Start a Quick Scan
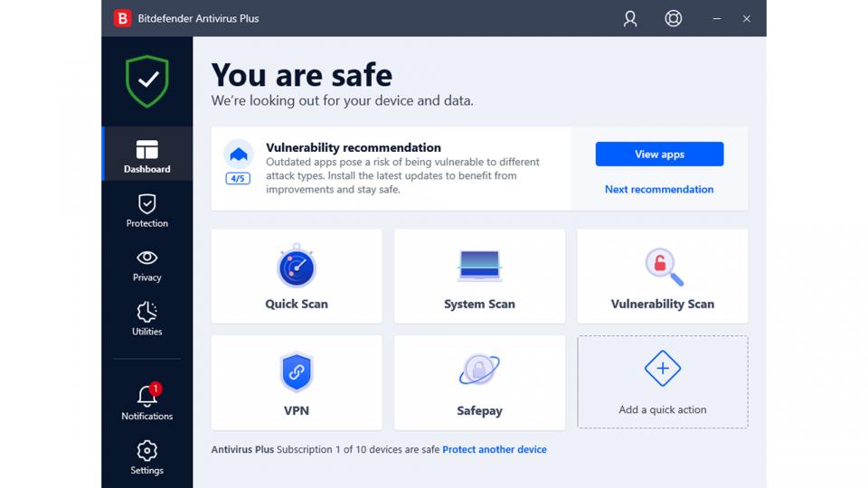 coord(297,277)
